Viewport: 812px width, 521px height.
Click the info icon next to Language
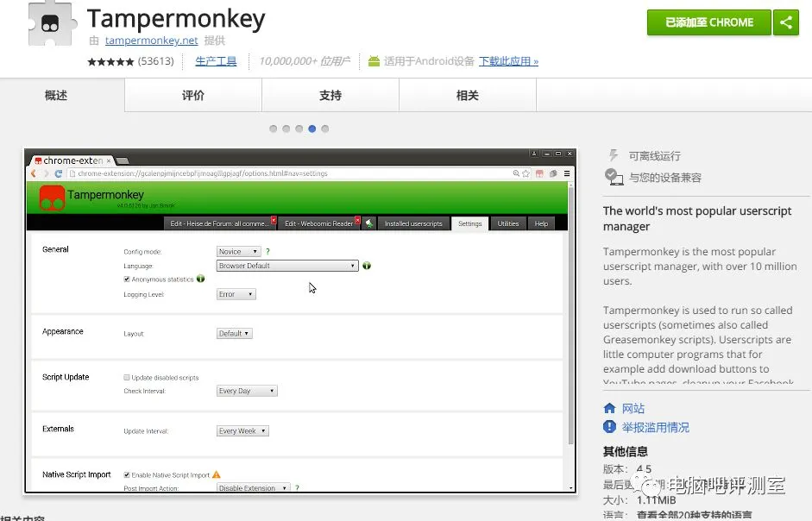(x=367, y=266)
